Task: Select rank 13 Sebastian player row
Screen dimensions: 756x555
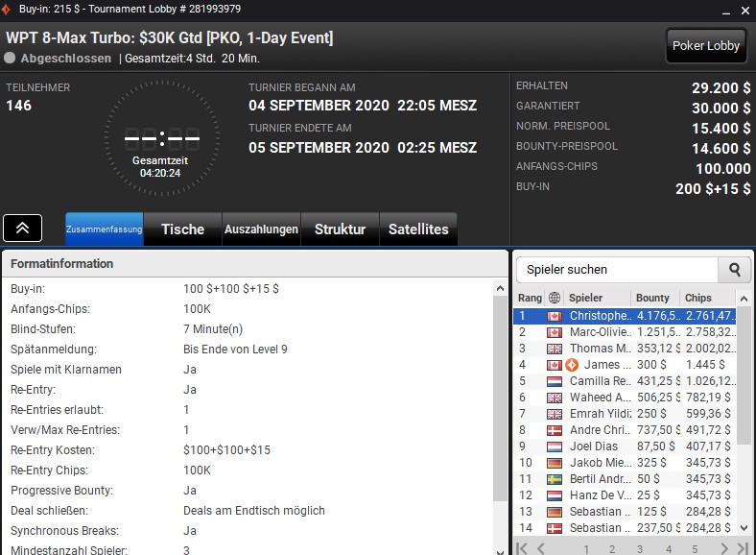Action: coord(626,512)
